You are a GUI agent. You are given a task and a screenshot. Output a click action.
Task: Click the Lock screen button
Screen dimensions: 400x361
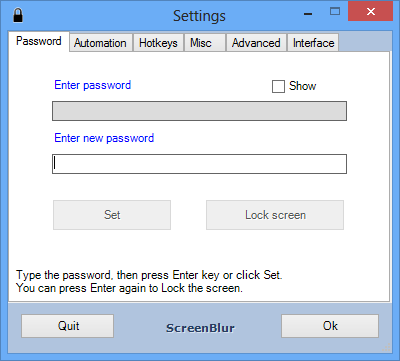coord(275,215)
